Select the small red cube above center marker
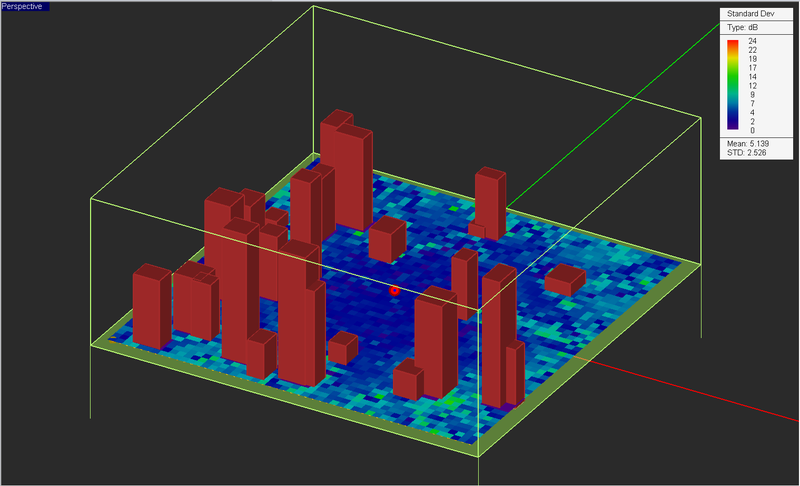The width and height of the screenshot is (800, 486). click(386, 240)
